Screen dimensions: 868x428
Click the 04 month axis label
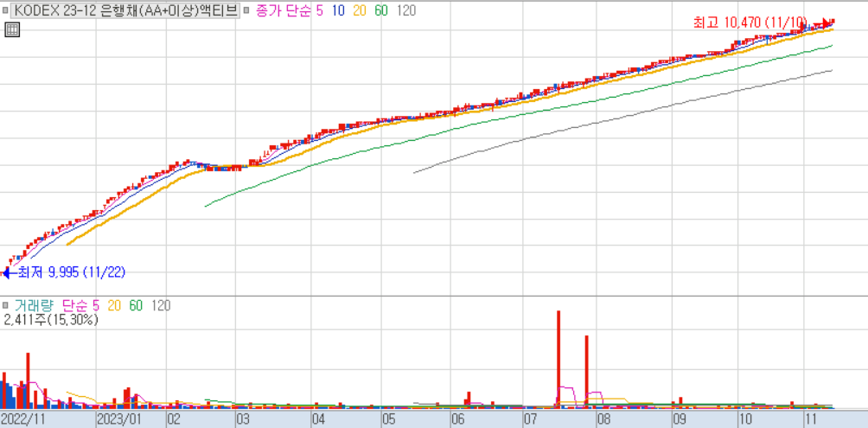318,419
